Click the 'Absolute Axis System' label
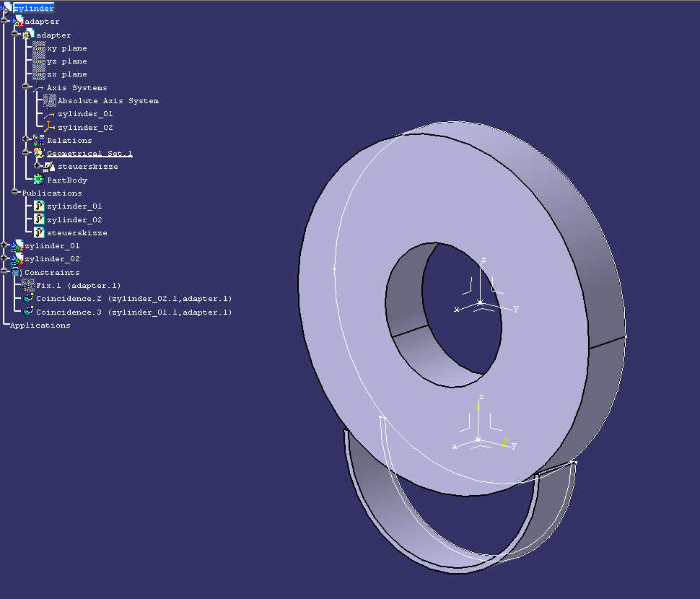The height and width of the screenshot is (599, 700). tap(108, 100)
